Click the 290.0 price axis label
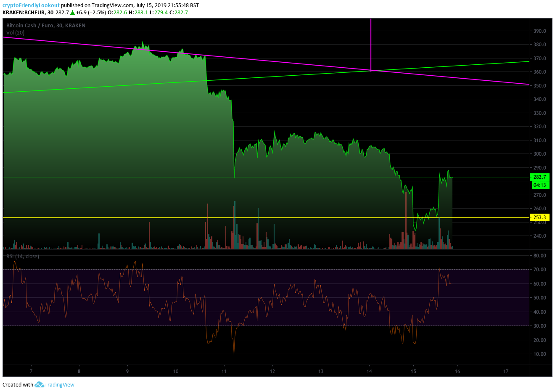The width and height of the screenshot is (555, 392). point(540,168)
